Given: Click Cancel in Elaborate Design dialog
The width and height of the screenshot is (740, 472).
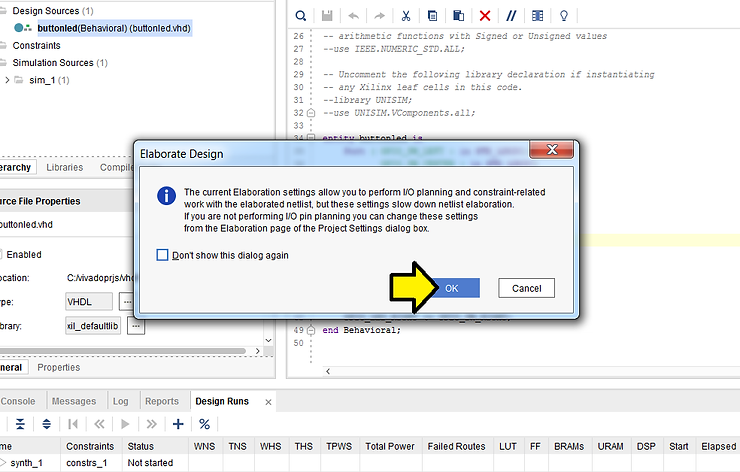Looking at the screenshot, I should click(526, 288).
